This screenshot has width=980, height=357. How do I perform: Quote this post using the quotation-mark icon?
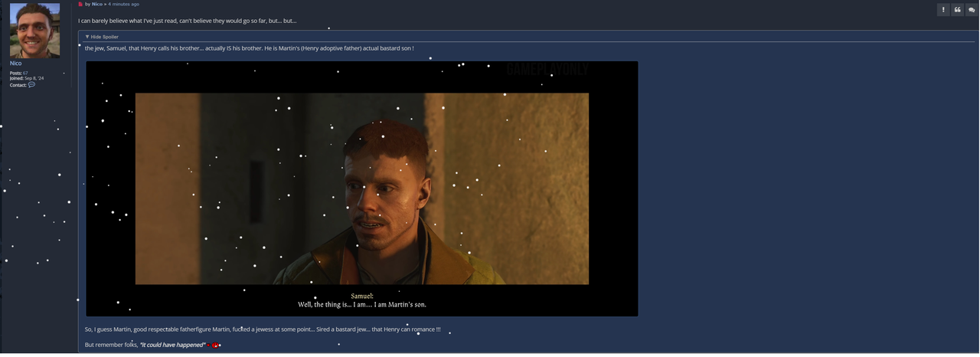957,10
